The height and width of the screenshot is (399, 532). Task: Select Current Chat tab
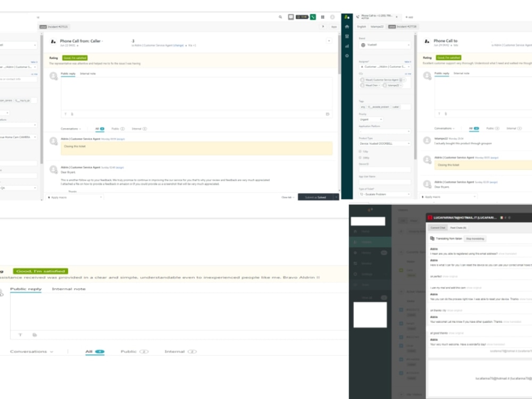pos(438,228)
